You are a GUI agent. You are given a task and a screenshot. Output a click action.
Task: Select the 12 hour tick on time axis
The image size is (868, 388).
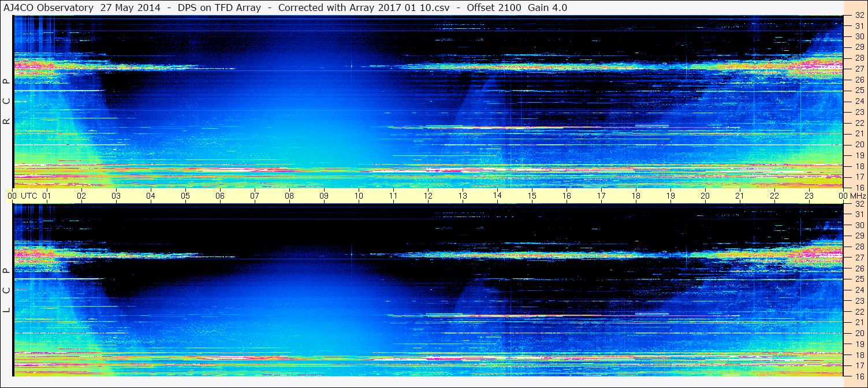(x=428, y=196)
